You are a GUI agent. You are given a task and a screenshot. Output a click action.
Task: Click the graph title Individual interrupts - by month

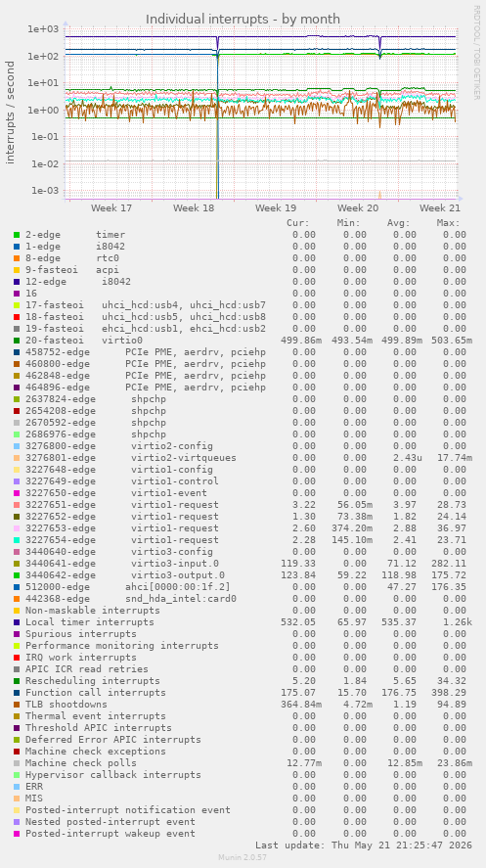click(243, 20)
